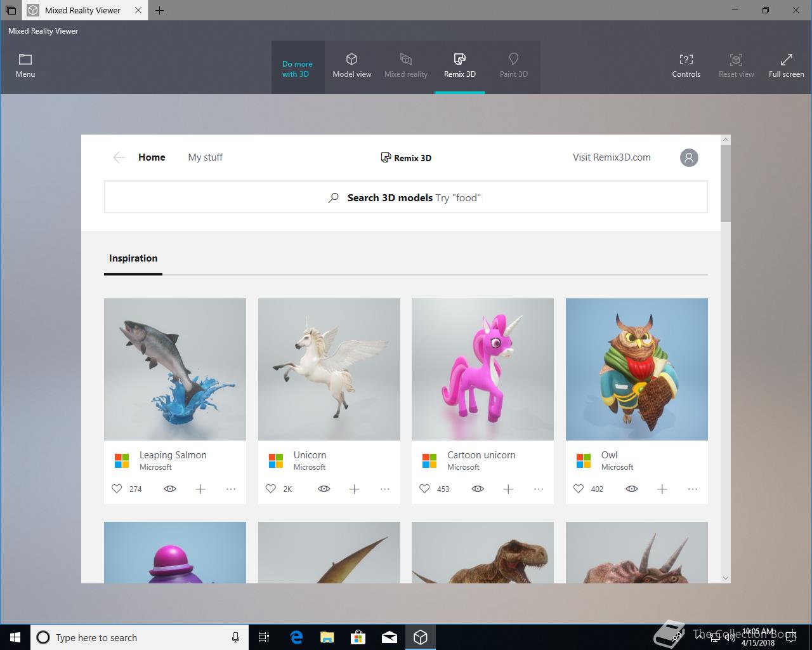
Task: Like the Unicorn model
Action: (271, 489)
